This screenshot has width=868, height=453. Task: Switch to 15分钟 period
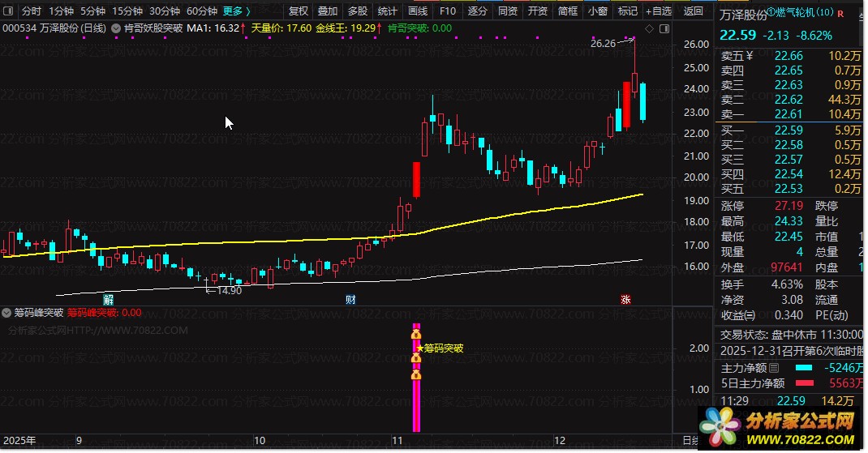127,11
